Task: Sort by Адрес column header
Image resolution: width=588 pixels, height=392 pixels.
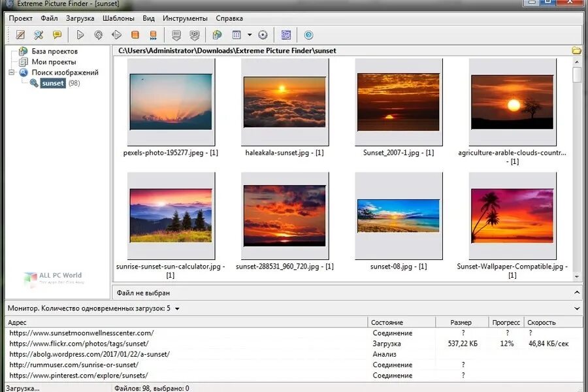Action: click(x=186, y=322)
